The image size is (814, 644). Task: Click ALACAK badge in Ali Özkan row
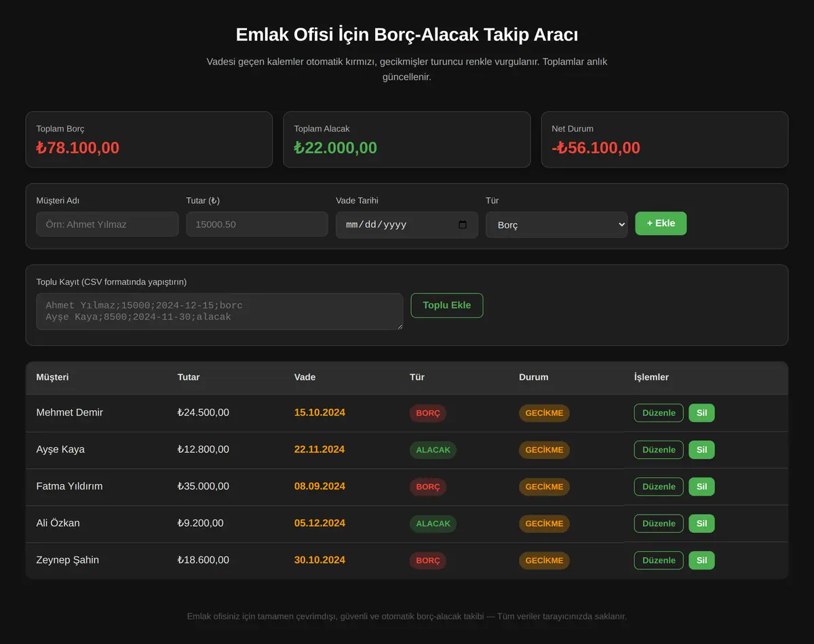point(433,524)
